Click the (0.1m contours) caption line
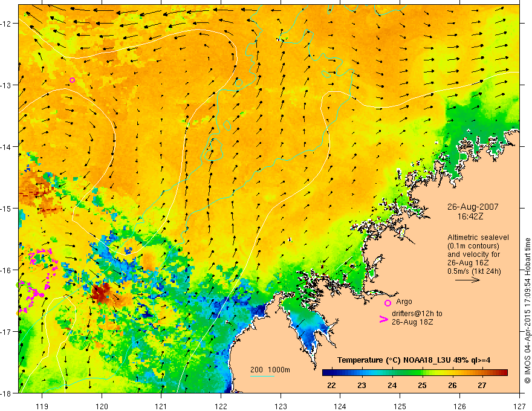Image resolution: width=532 pixels, height=411 pixels. tap(473, 246)
